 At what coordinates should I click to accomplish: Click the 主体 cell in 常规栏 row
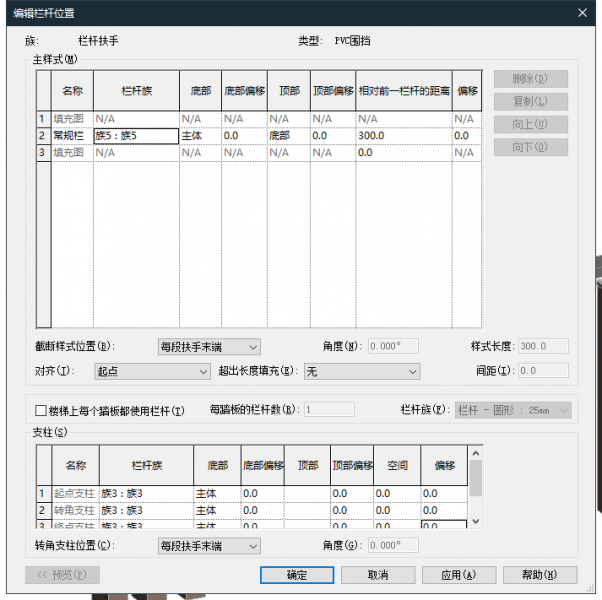200,136
